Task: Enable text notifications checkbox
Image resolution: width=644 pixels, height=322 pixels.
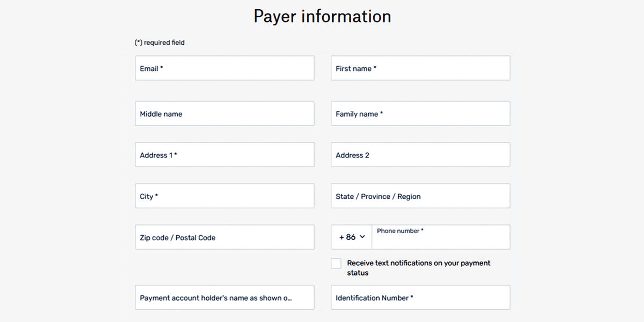Action: tap(336, 263)
